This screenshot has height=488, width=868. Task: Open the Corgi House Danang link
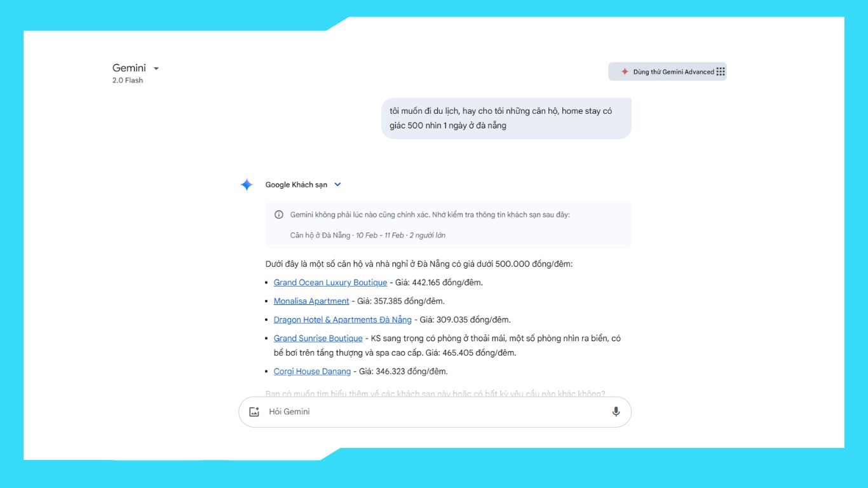pos(312,371)
